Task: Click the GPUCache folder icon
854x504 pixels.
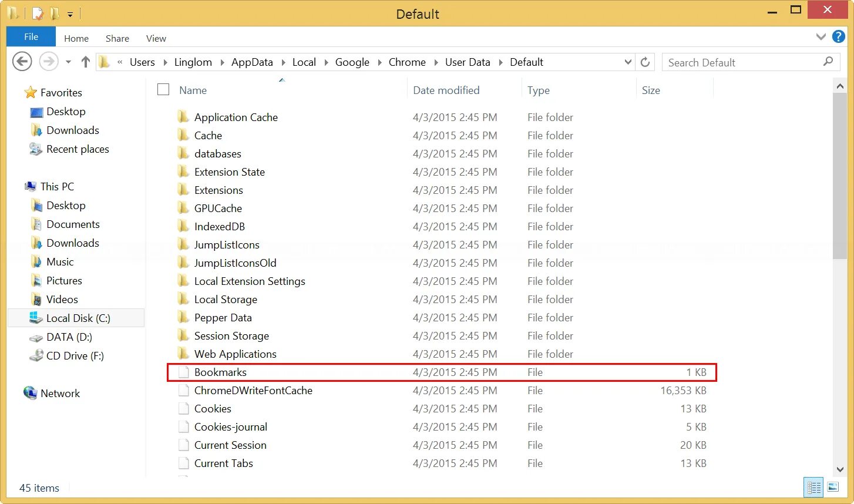Action: point(183,207)
